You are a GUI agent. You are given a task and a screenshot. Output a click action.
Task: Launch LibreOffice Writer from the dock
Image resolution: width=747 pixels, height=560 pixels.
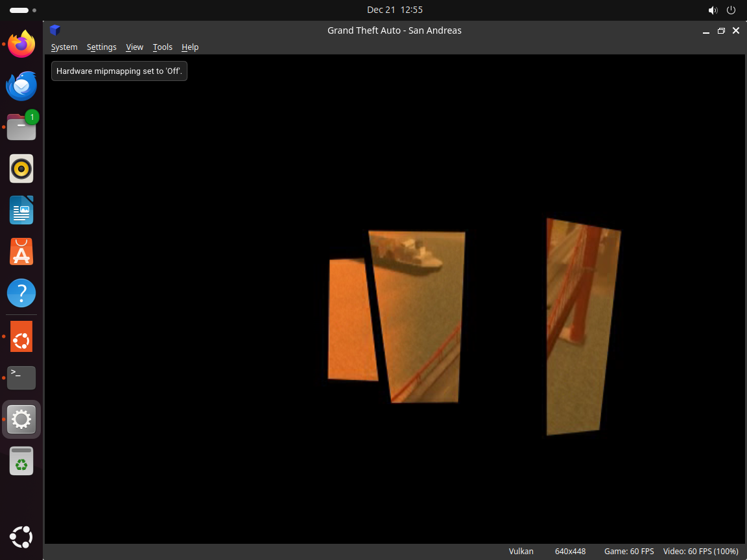click(x=21, y=210)
